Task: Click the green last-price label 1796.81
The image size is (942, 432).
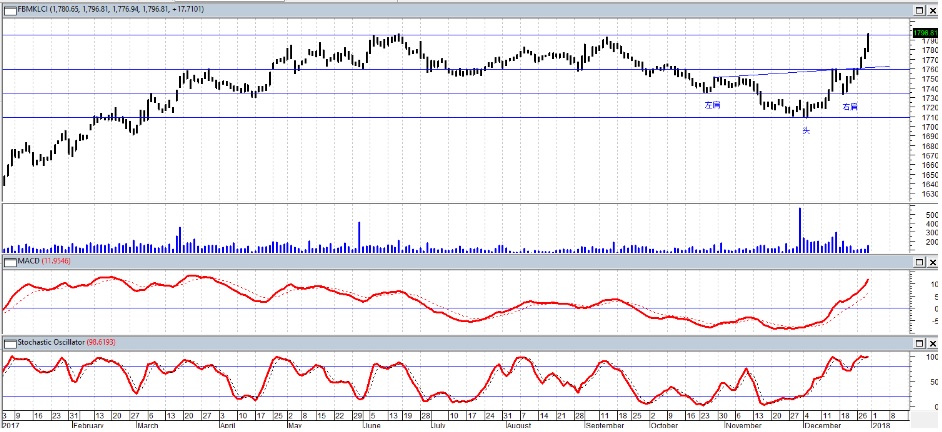Action: [x=925, y=32]
